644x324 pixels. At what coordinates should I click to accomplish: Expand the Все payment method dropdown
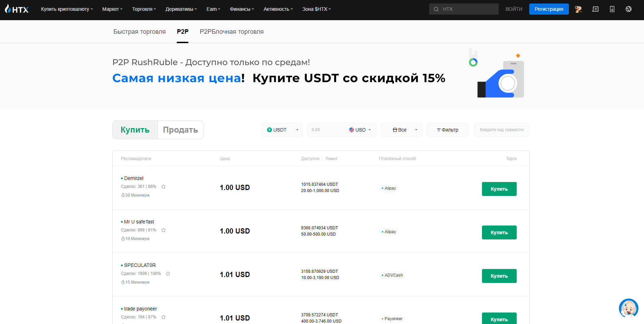[401, 130]
